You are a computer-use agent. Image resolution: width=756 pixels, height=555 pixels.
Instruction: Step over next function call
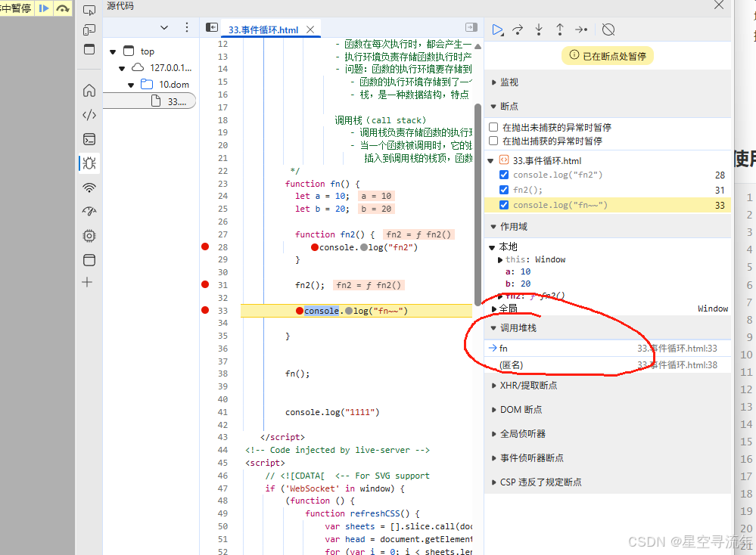518,30
